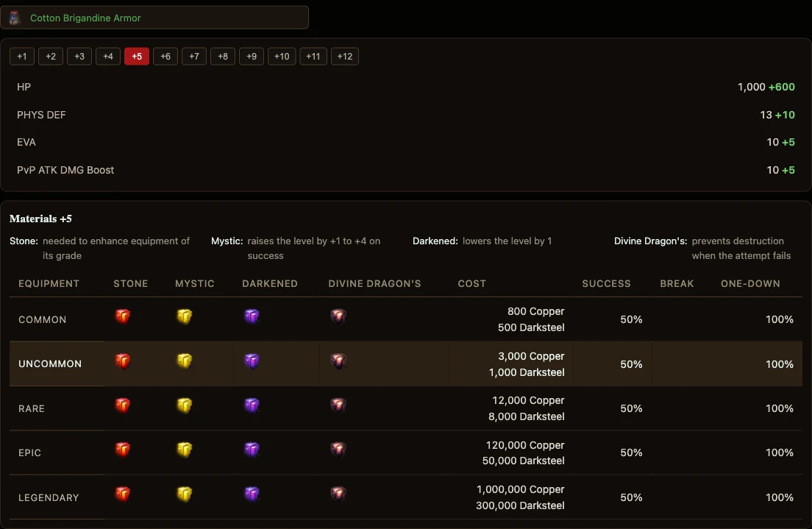Click the purple Darkened icon in Legendary row
The image size is (812, 529).
tap(252, 494)
